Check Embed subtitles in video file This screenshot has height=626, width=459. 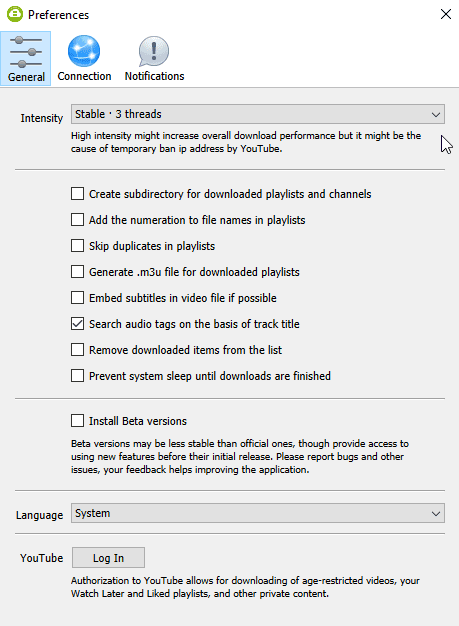point(77,298)
